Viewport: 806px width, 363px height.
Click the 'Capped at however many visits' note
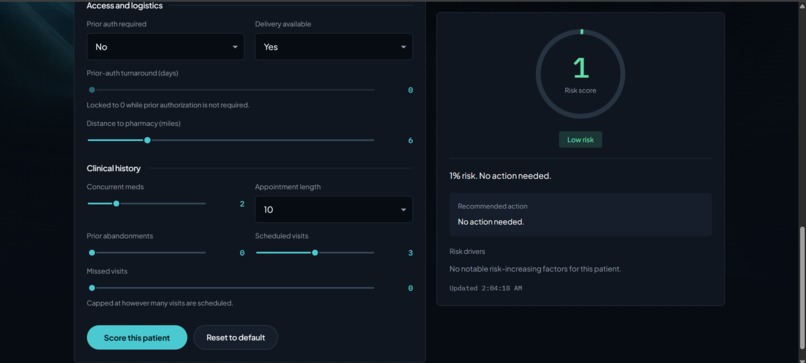pos(160,303)
